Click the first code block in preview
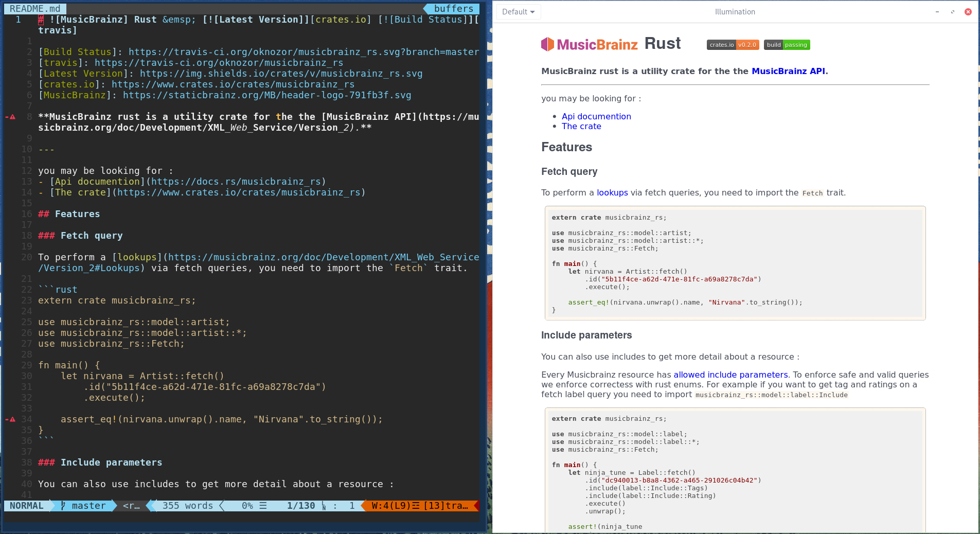 click(735, 263)
